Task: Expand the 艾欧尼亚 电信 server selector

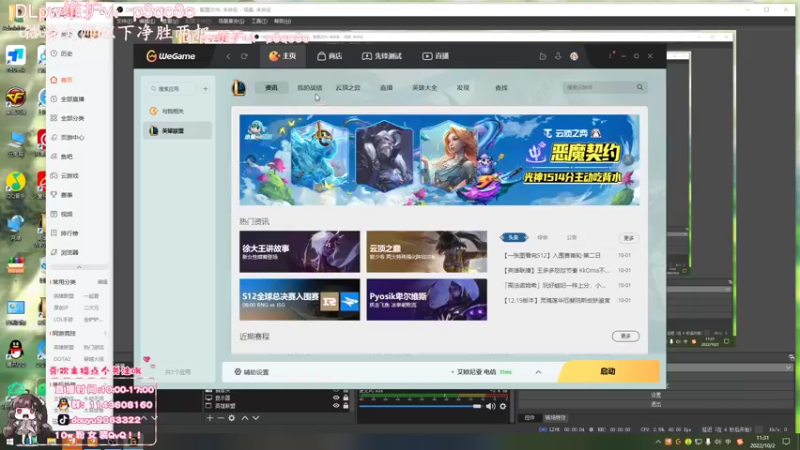Action: pyautogui.click(x=482, y=372)
